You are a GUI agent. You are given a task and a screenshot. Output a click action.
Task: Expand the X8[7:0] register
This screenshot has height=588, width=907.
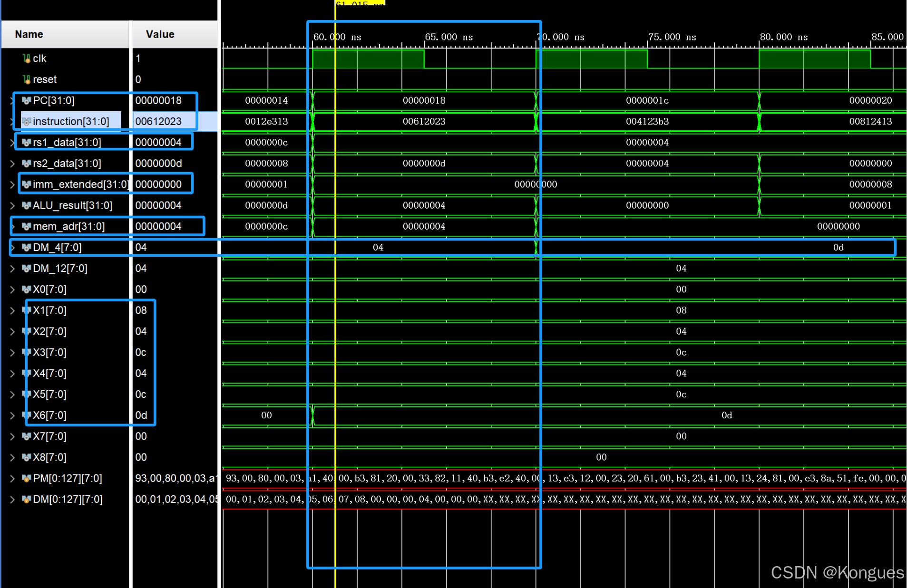(12, 457)
